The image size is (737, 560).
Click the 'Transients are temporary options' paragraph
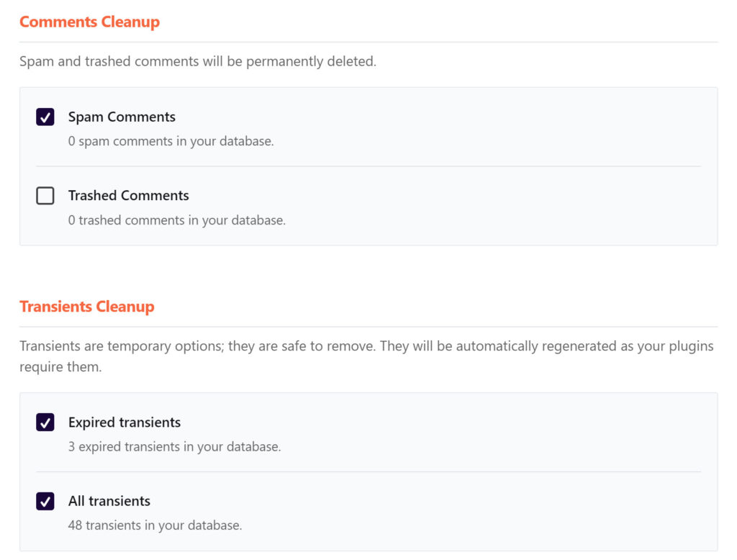click(366, 356)
